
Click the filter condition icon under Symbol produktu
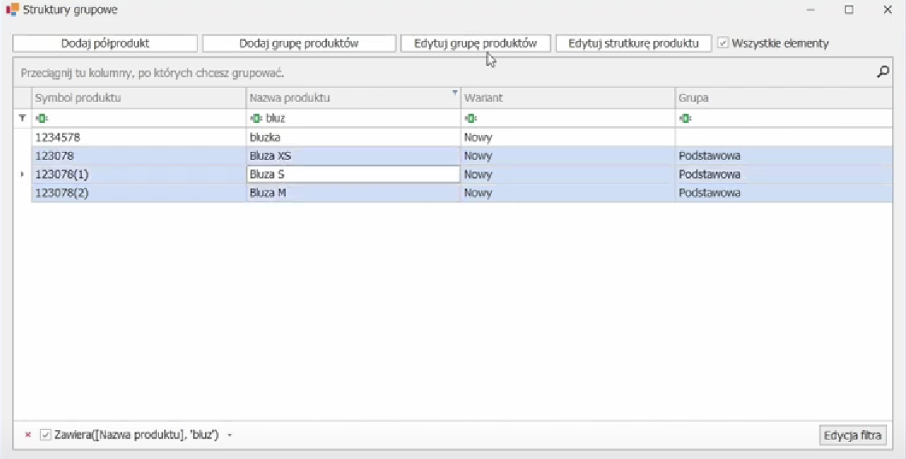(41, 118)
